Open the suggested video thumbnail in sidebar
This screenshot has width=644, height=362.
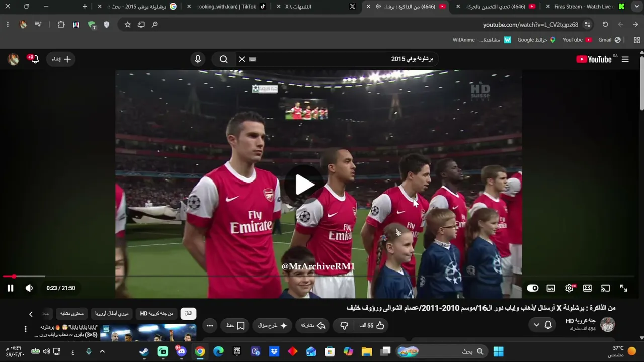click(x=148, y=333)
